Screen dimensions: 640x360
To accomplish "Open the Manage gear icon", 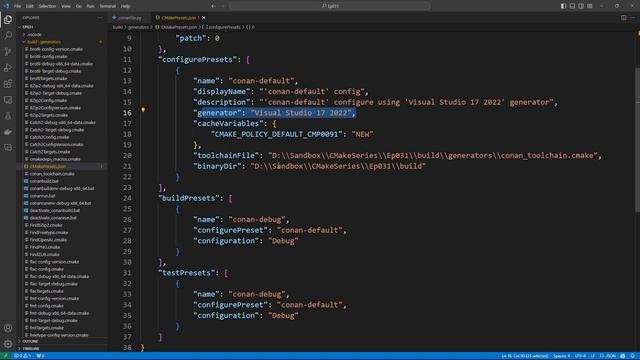I will click(x=8, y=344).
